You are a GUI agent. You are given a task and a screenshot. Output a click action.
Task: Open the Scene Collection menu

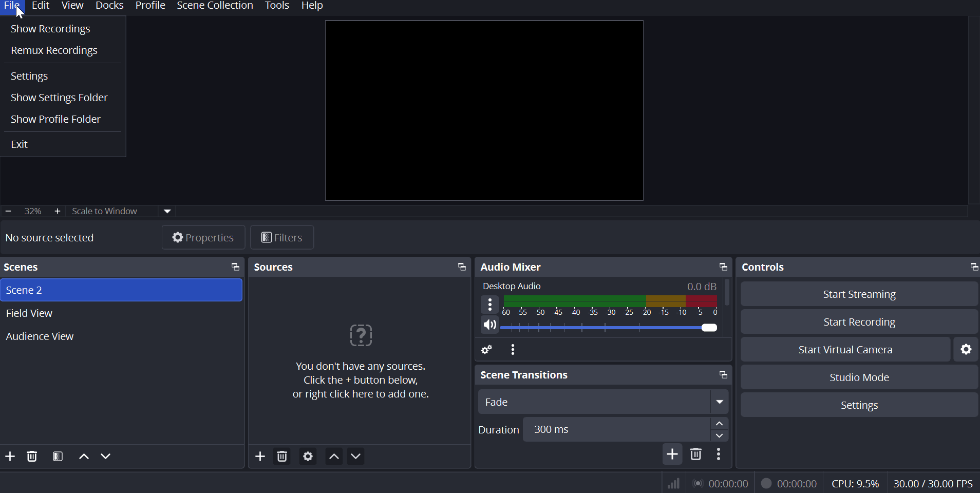coord(215,6)
